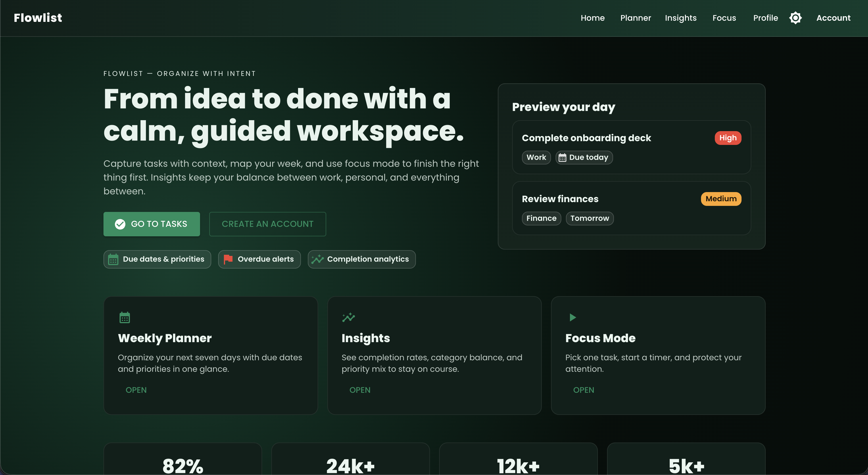Click the trend icon in Completion analytics chip
The width and height of the screenshot is (868, 475).
click(x=317, y=259)
